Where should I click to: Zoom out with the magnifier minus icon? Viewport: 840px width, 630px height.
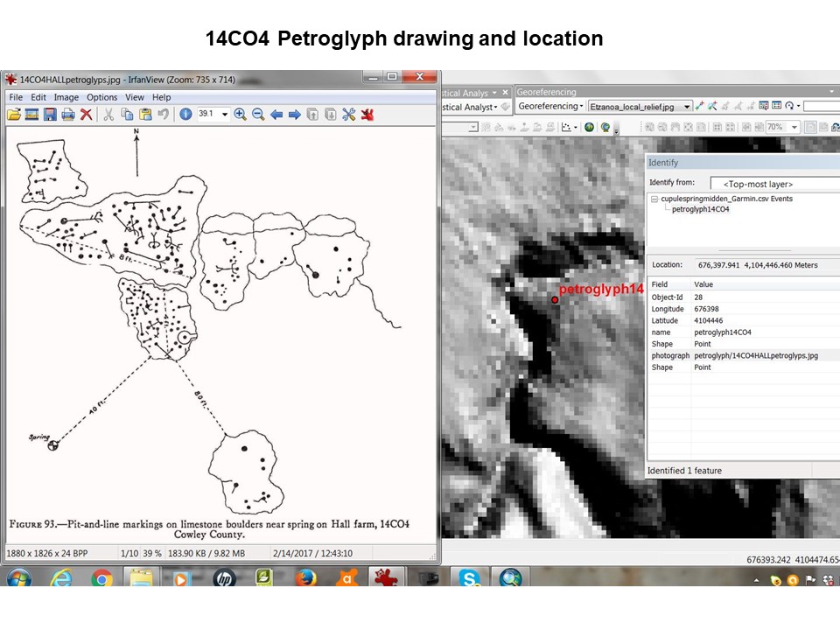[258, 114]
